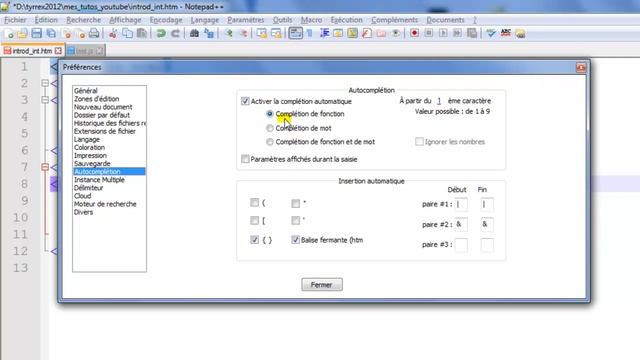Viewport: 640px width, 360px height.
Task: Click the Zoom in toolbar icon
Action: (x=229, y=33)
